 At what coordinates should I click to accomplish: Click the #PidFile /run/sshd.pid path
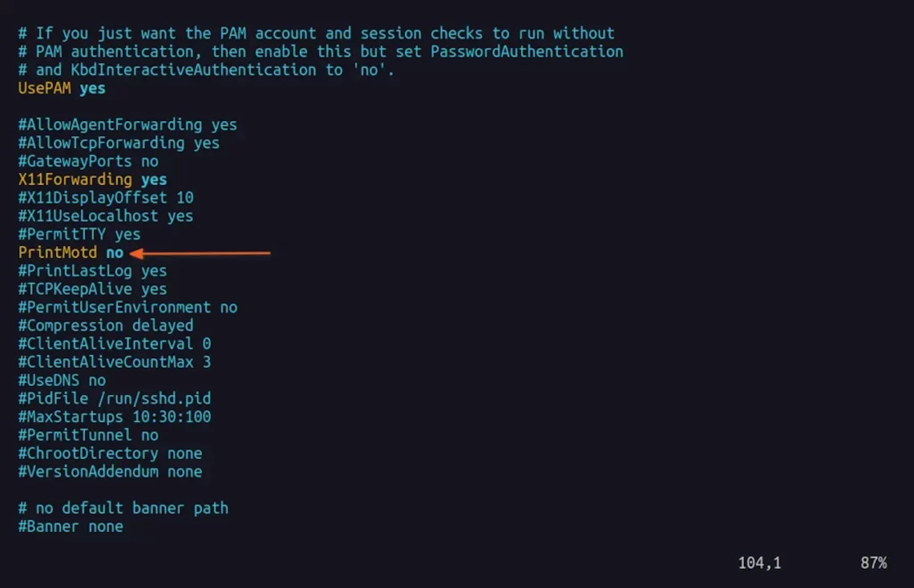154,399
